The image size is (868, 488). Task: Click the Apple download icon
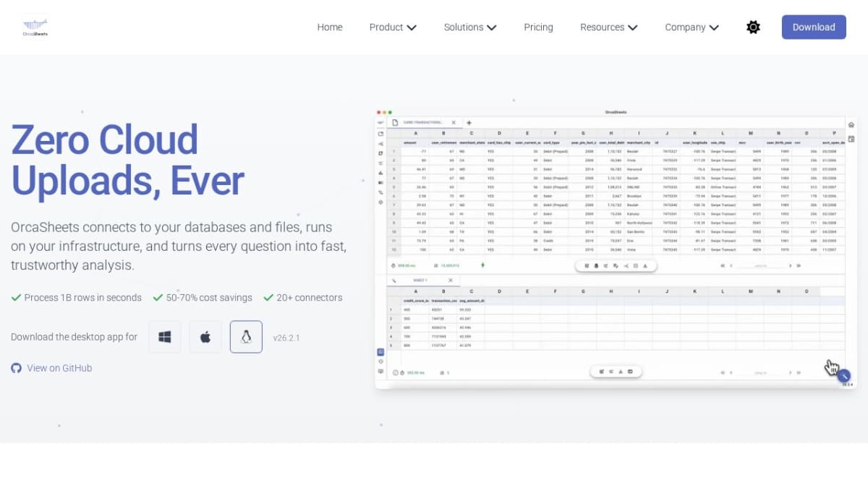coord(205,337)
